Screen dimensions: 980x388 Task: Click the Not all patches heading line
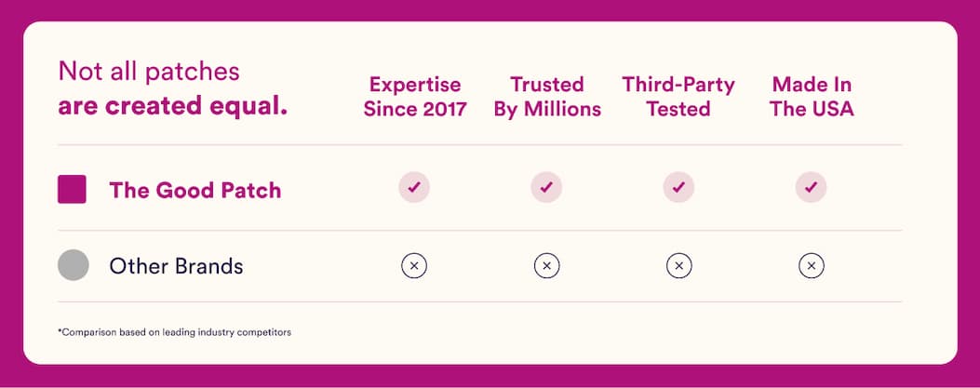click(149, 72)
